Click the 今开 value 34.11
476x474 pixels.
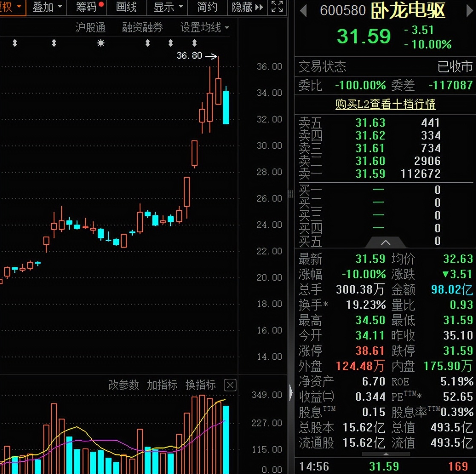click(x=370, y=335)
